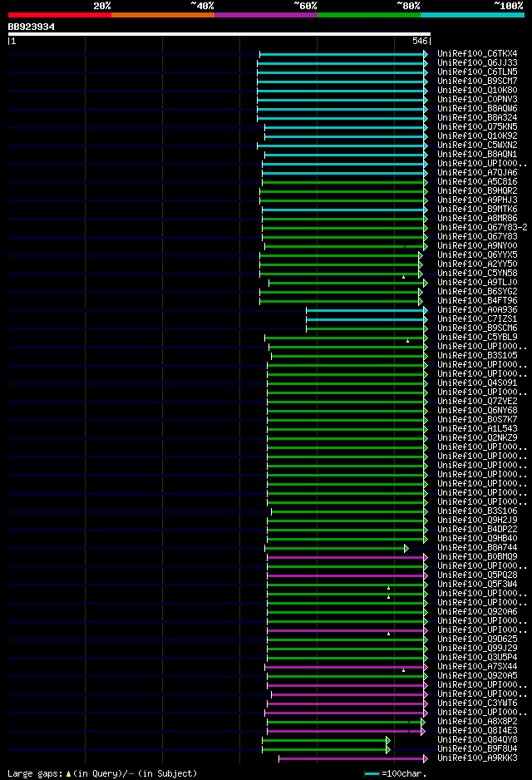Select hit UniRef100_Q9D625
This screenshot has height=780, width=532.
[477, 639]
